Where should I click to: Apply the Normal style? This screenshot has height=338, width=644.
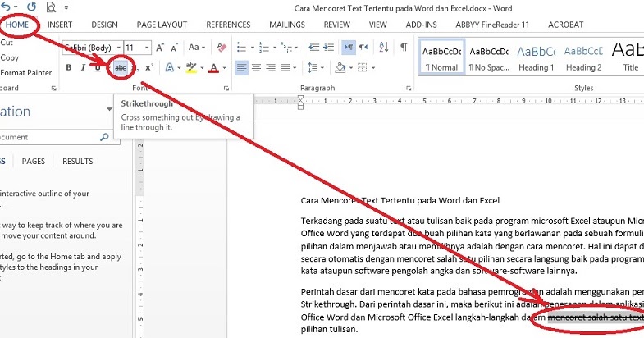[441, 57]
